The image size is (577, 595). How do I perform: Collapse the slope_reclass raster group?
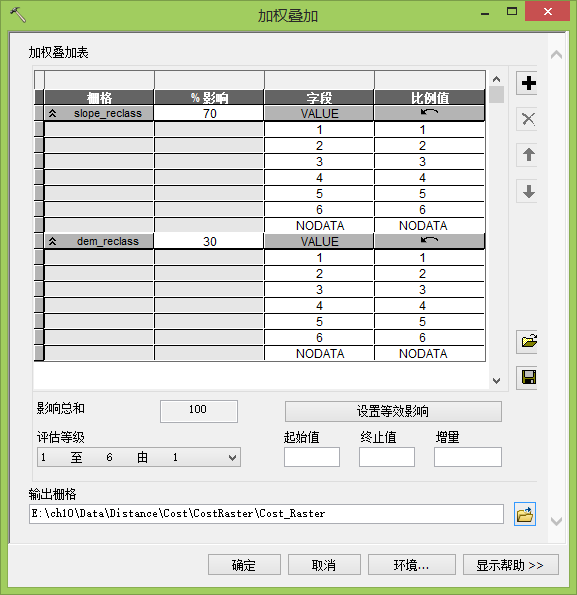(53, 113)
